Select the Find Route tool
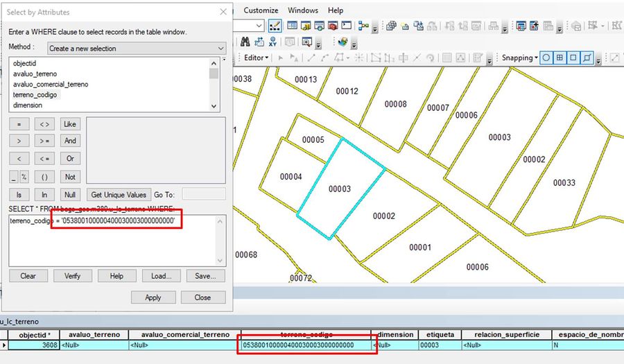Viewport: 624px width, 364px height. coord(259,42)
